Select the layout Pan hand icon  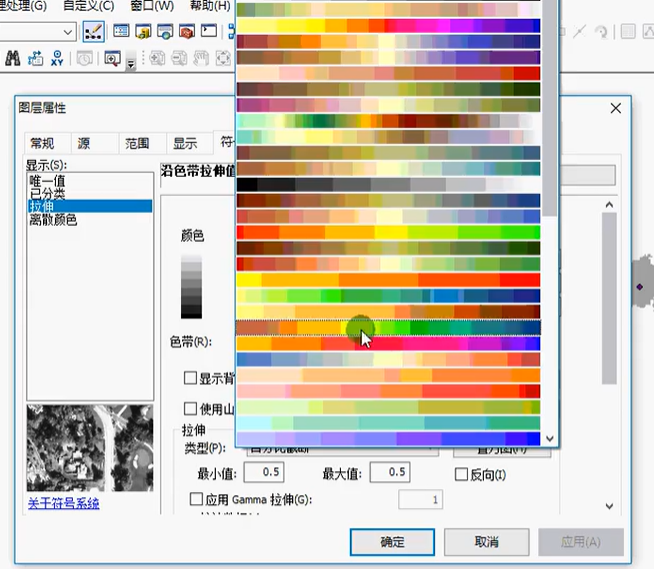click(201, 58)
